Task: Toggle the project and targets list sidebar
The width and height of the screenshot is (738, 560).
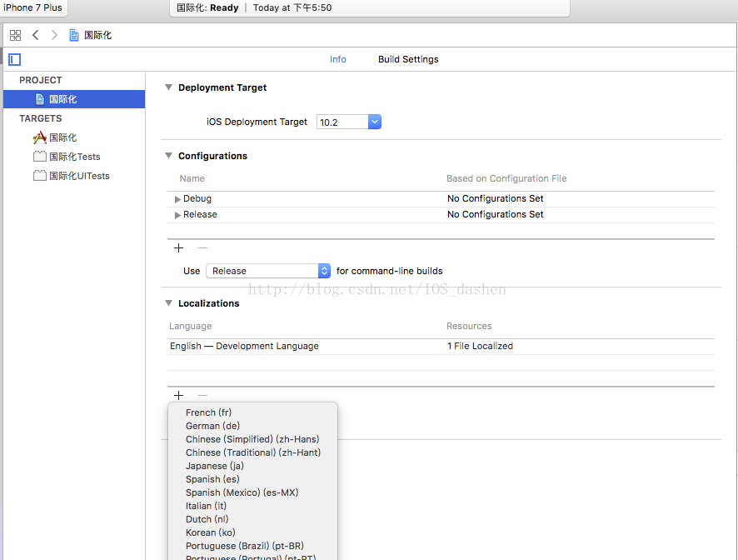Action: tap(15, 59)
